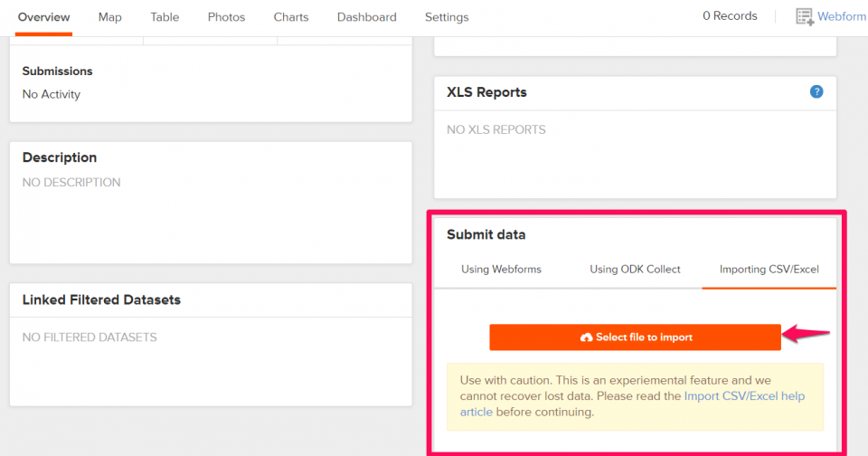Click the Webform grid-plus icon

tap(805, 16)
